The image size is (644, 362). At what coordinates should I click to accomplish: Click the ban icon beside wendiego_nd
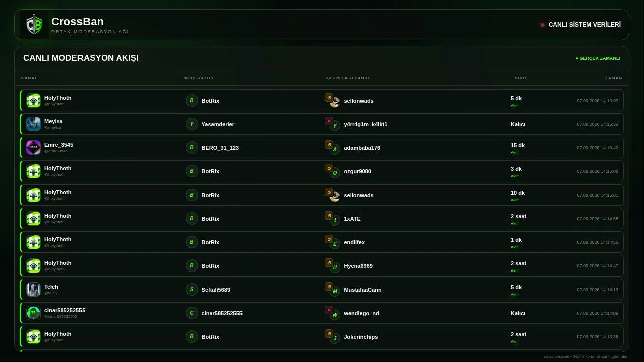tap(329, 310)
